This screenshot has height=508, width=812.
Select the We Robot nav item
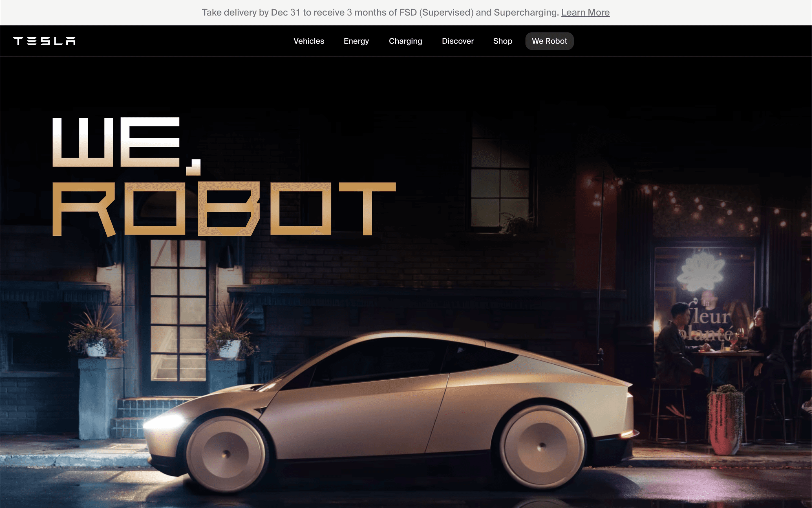point(549,41)
